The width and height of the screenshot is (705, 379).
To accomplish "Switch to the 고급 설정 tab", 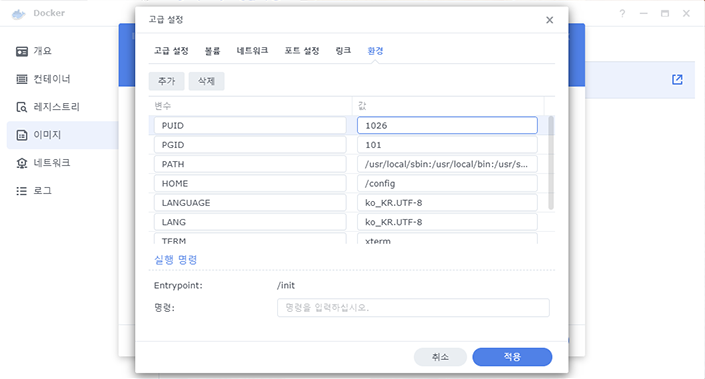I will (x=171, y=50).
